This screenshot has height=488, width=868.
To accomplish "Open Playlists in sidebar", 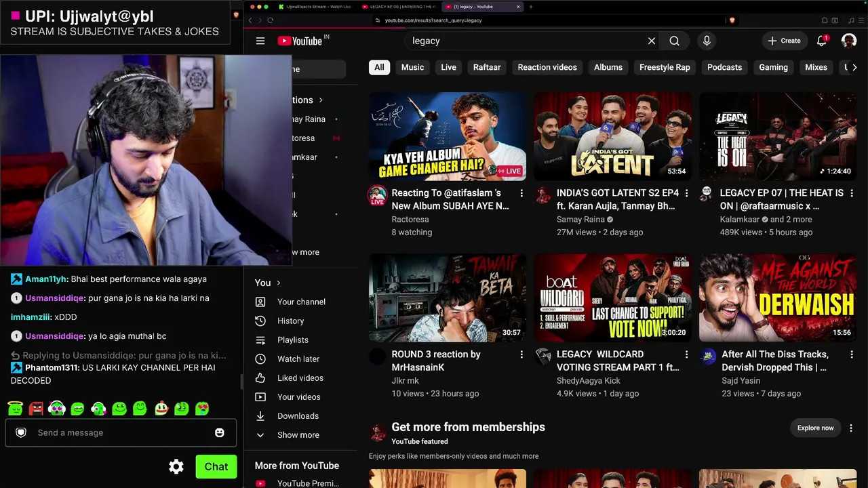I will point(293,340).
